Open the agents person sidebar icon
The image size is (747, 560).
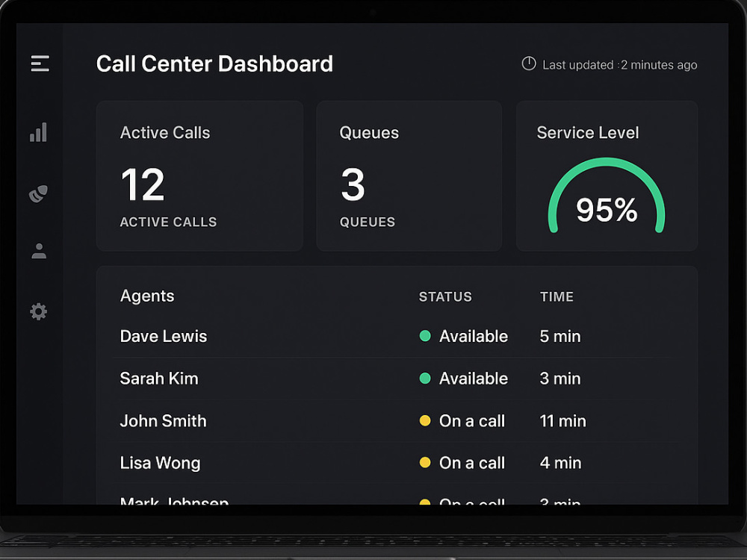[39, 251]
